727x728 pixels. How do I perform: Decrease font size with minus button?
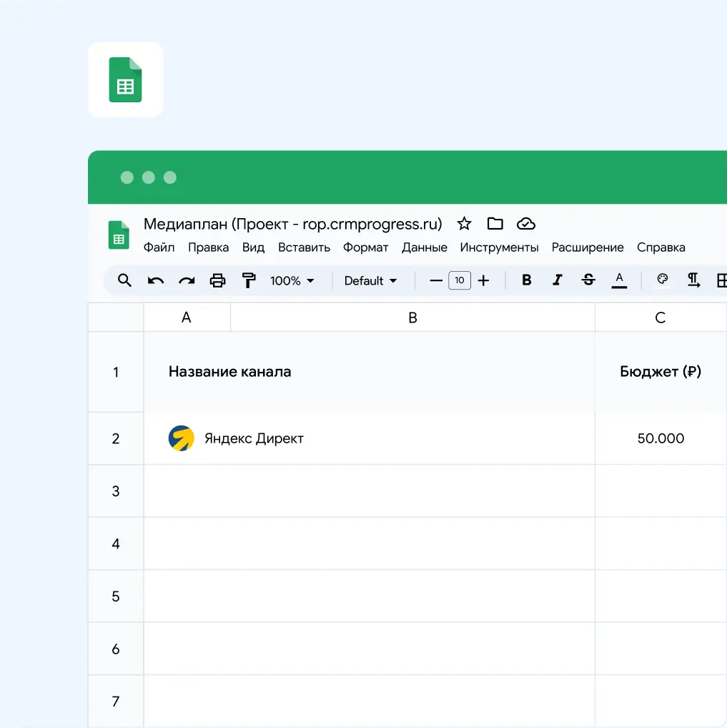pos(436,280)
